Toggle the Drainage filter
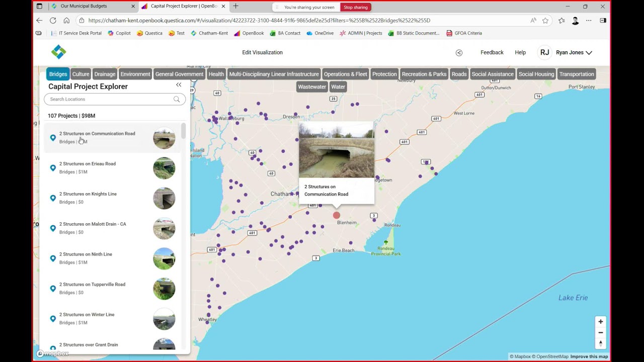 click(x=105, y=74)
